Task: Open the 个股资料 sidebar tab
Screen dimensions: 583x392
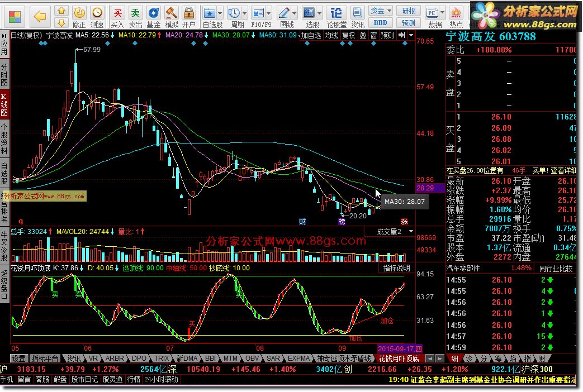Action: pyautogui.click(x=4, y=138)
